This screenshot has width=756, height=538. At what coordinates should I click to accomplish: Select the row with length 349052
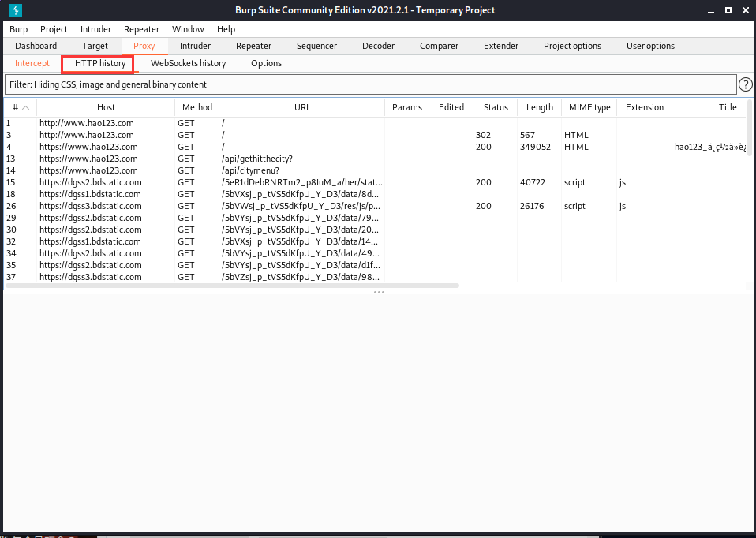pos(376,147)
